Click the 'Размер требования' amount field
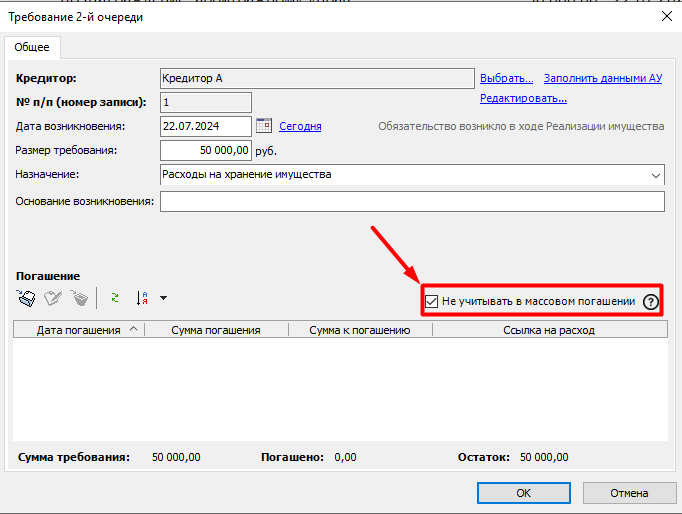This screenshot has height=514, width=682. point(205,150)
